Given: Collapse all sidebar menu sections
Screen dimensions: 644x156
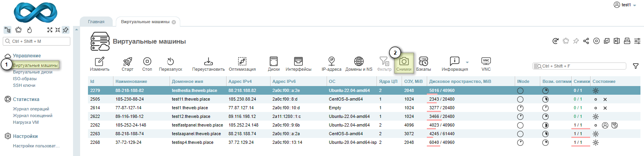Looking at the screenshot, I should point(58,30).
